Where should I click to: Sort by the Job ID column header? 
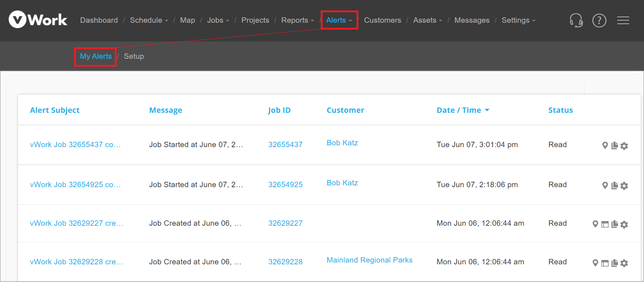pyautogui.click(x=279, y=110)
